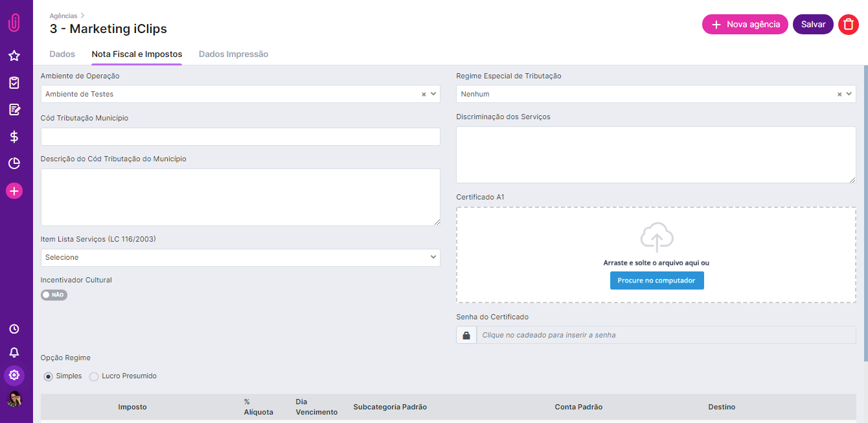
Task: Open the Item Lista Serviços dropdown
Action: 240,258
